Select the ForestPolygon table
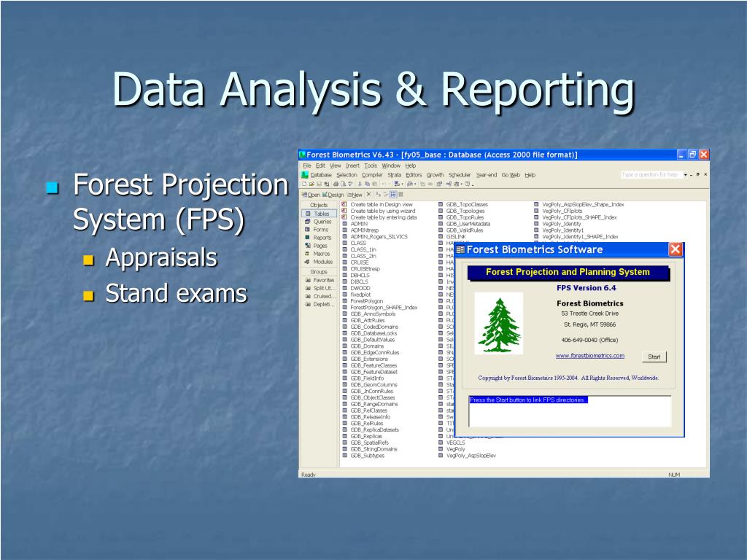Screen dimensions: 747x560 pyautogui.click(x=363, y=301)
